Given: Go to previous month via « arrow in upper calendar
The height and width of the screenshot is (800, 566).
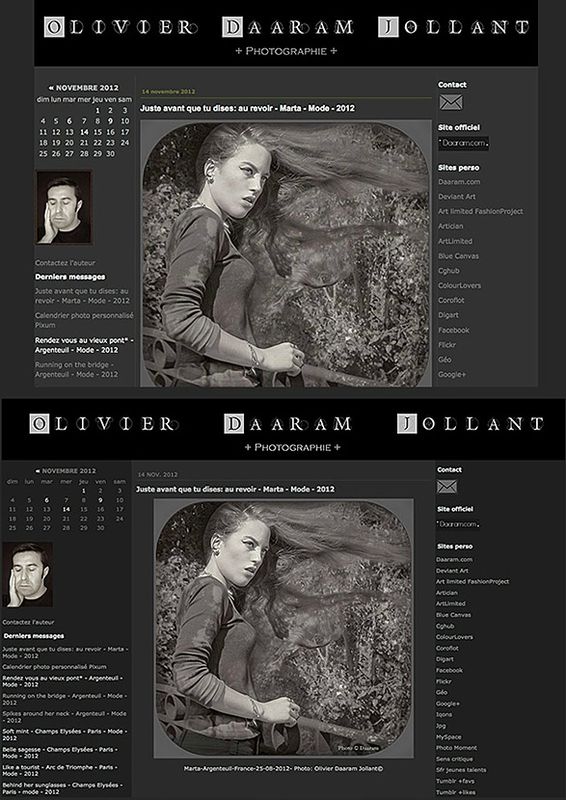Looking at the screenshot, I should click(x=51, y=88).
